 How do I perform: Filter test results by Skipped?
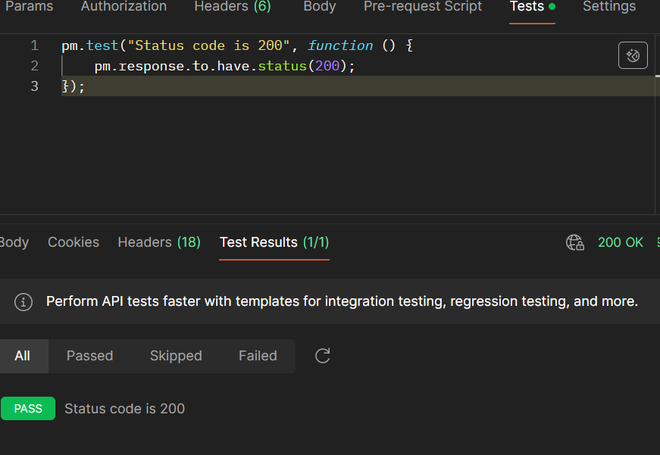pos(176,356)
